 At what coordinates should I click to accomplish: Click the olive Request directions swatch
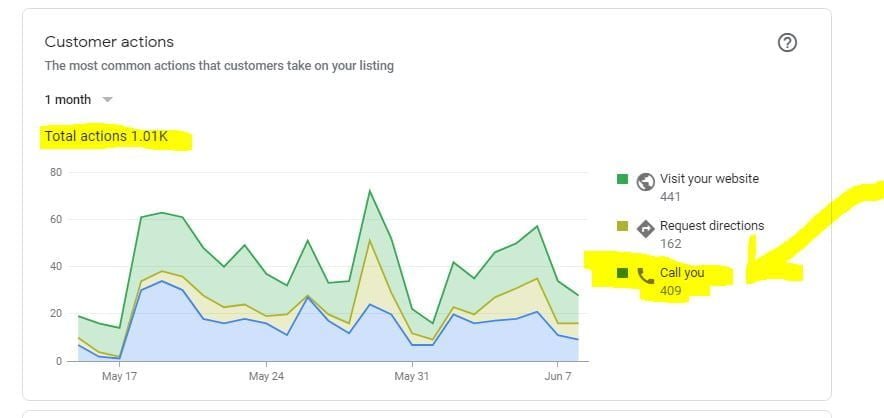[622, 226]
